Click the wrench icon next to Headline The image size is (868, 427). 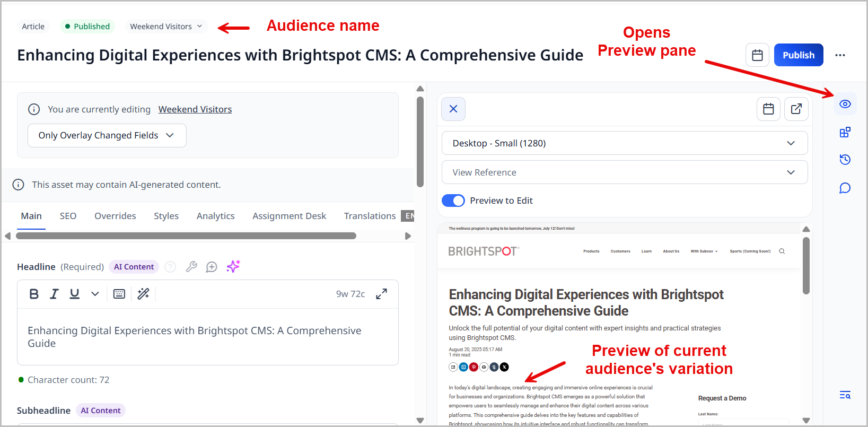(x=191, y=267)
